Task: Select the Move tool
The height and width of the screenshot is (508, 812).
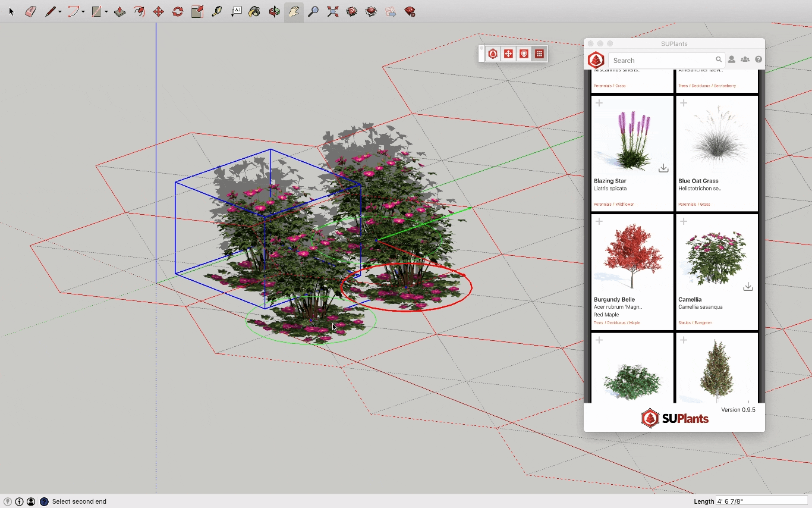Action: pyautogui.click(x=159, y=11)
